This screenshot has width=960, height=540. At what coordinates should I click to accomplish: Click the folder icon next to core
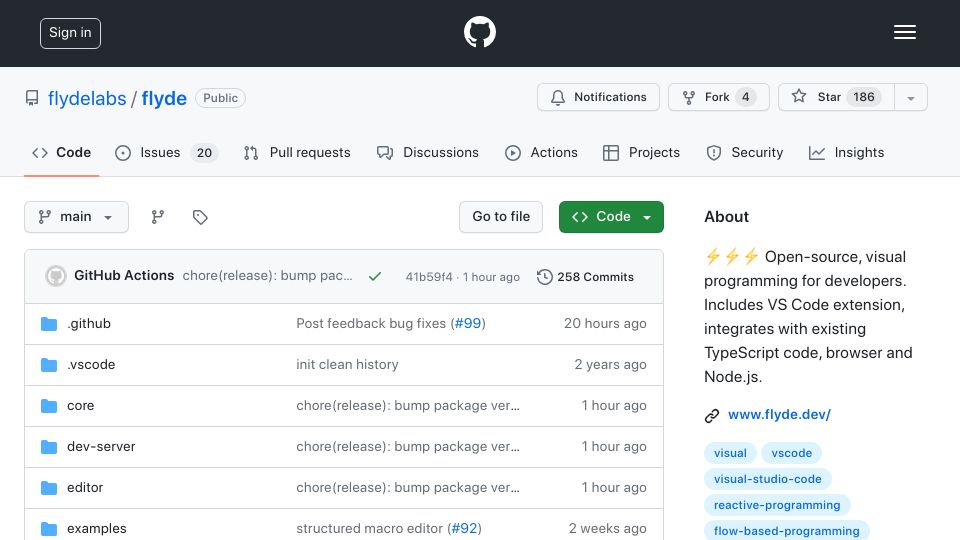(49, 406)
